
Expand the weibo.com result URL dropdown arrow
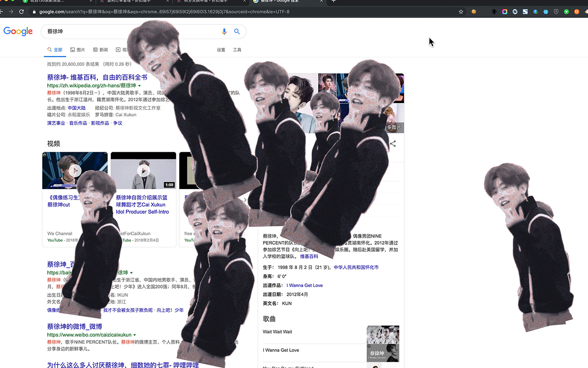[x=135, y=335]
